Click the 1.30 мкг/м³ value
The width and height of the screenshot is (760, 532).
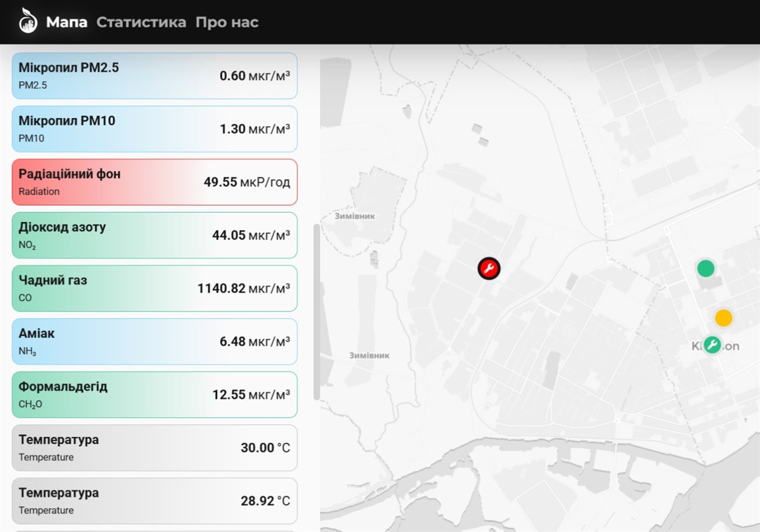tap(255, 129)
